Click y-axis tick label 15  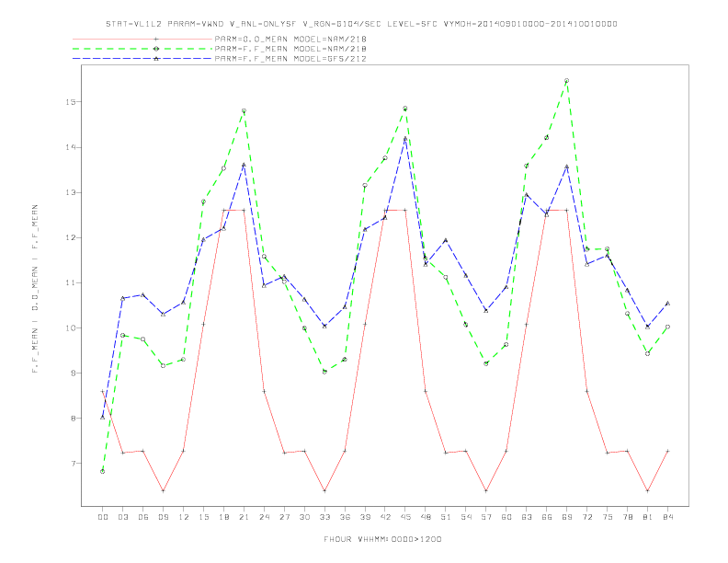coord(71,102)
